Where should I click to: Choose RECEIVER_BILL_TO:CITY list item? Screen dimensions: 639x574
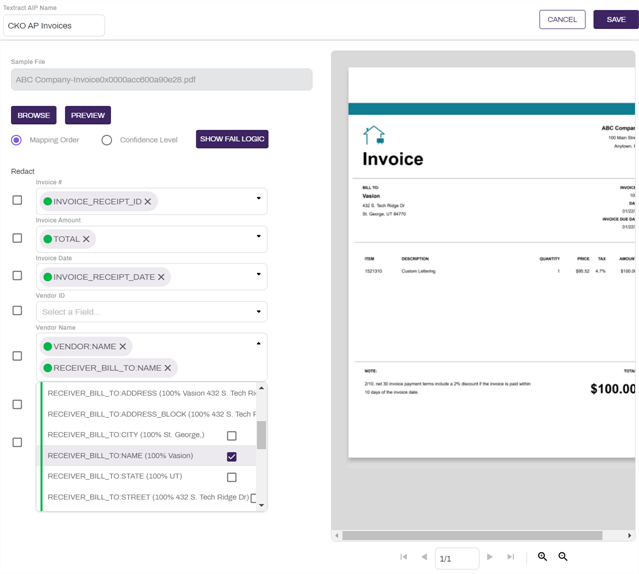coord(149,435)
